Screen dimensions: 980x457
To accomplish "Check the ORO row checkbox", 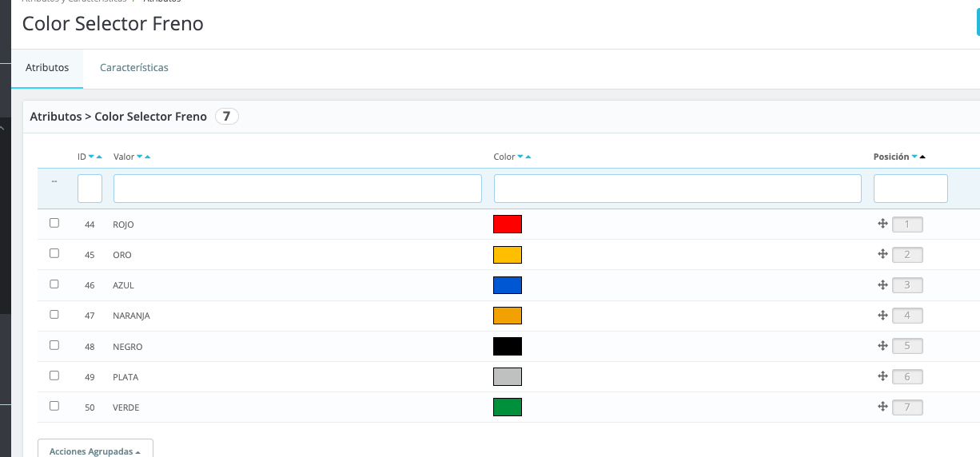I will point(54,253).
